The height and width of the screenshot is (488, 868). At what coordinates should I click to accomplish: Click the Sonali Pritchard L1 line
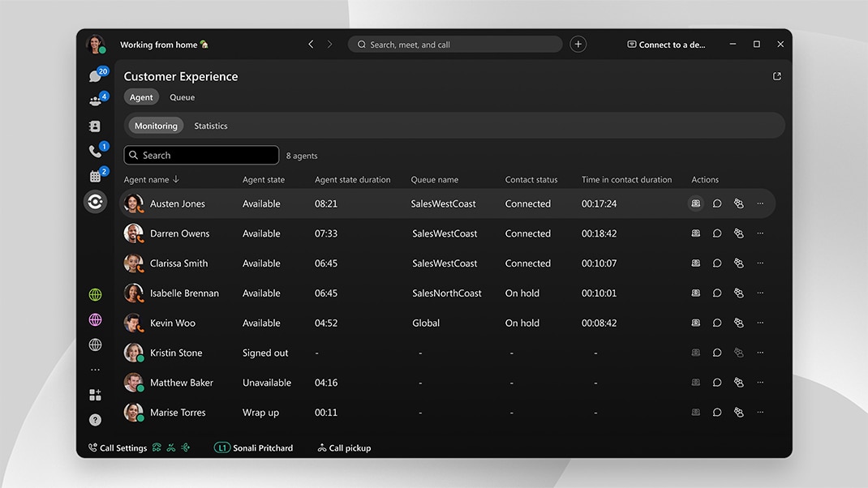click(x=254, y=447)
